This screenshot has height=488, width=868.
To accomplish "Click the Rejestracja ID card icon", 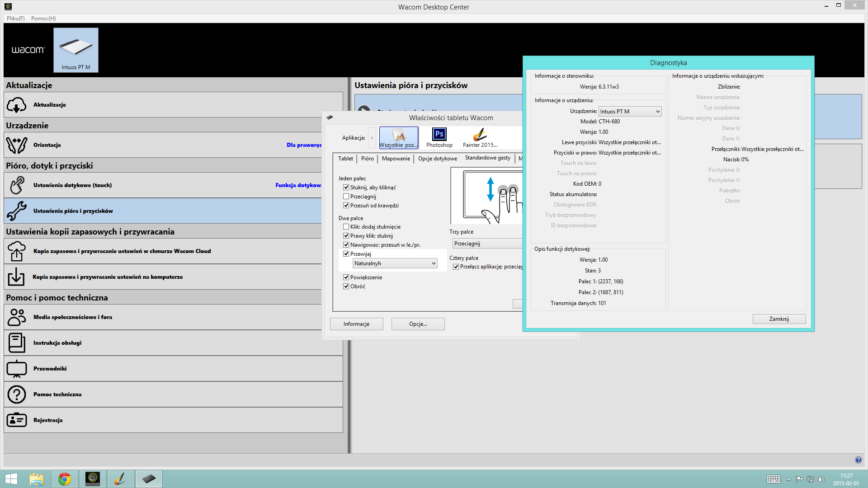I will click(17, 420).
